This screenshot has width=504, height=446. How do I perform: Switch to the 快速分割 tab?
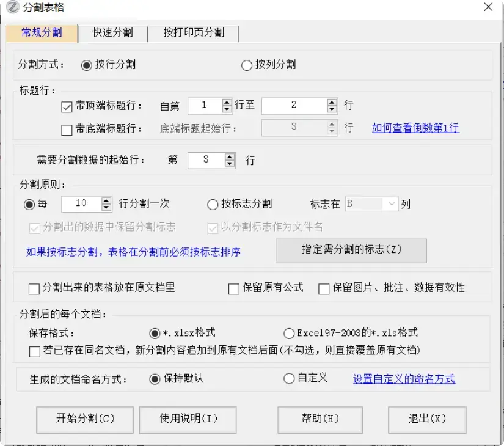pos(113,35)
